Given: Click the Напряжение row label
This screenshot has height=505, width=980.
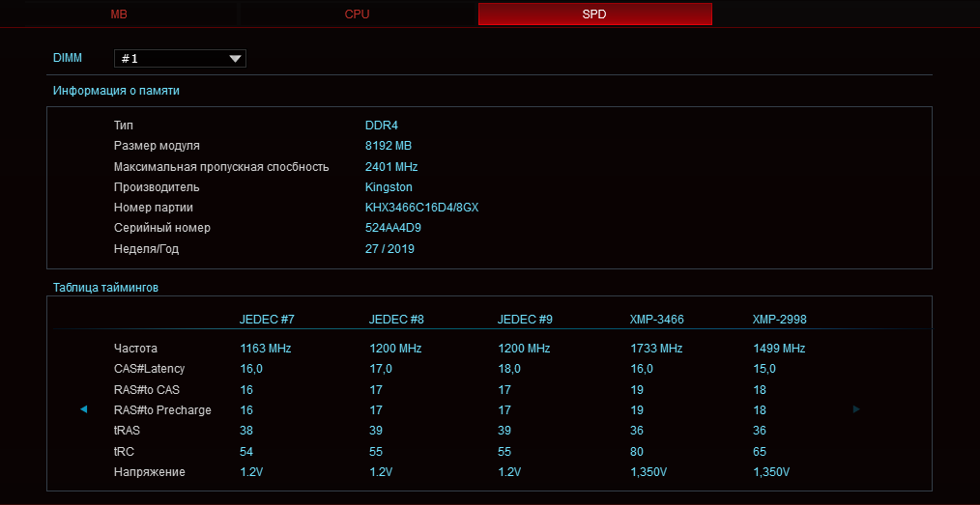Looking at the screenshot, I should coord(150,472).
